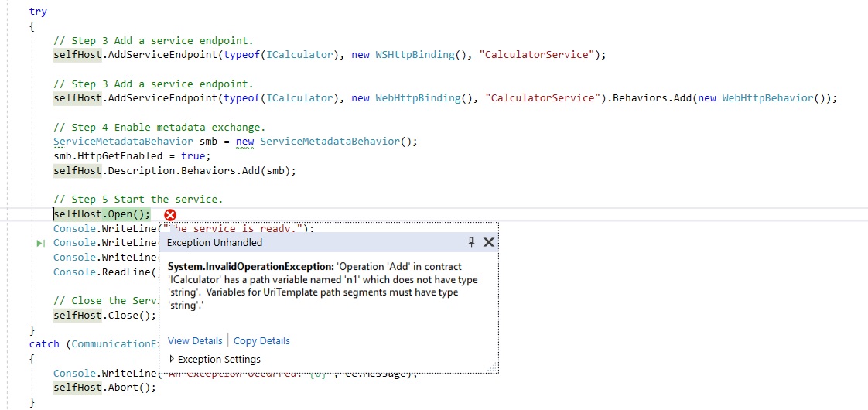
Task: Click the red exception error icon
Action: tap(170, 215)
